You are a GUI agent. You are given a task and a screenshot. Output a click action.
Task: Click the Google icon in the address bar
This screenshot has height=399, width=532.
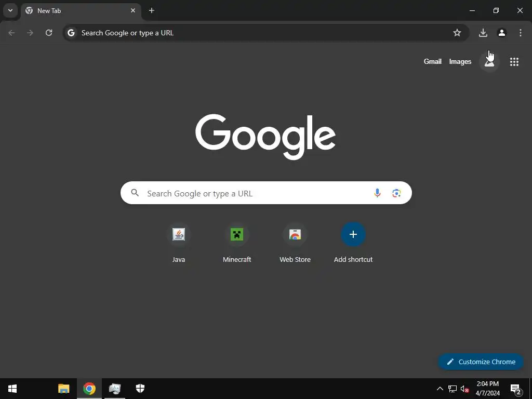coord(71,33)
